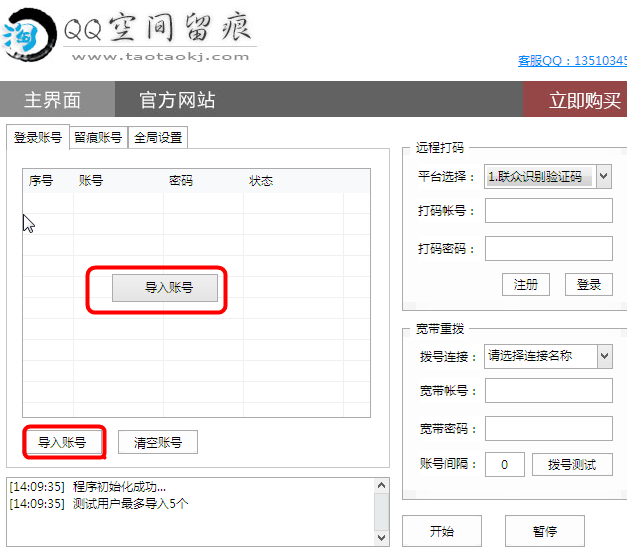Switch to the 登录账号 tab
The width and height of the screenshot is (627, 551).
coord(38,137)
